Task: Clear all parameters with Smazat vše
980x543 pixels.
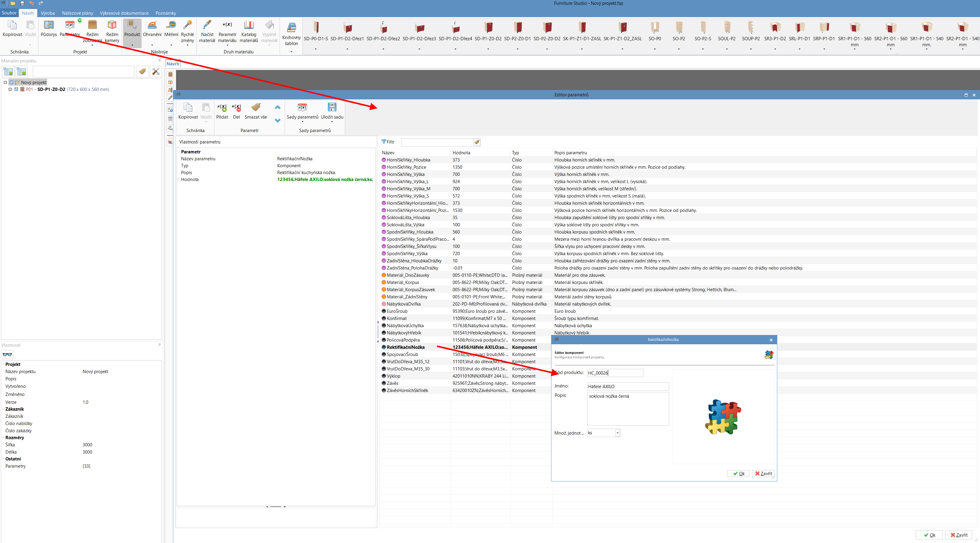Action: pyautogui.click(x=256, y=111)
